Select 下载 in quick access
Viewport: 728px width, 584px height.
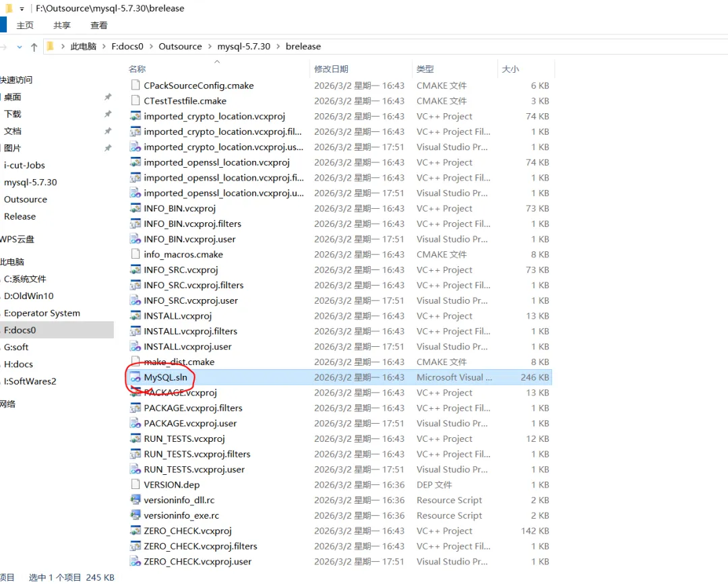tap(13, 114)
